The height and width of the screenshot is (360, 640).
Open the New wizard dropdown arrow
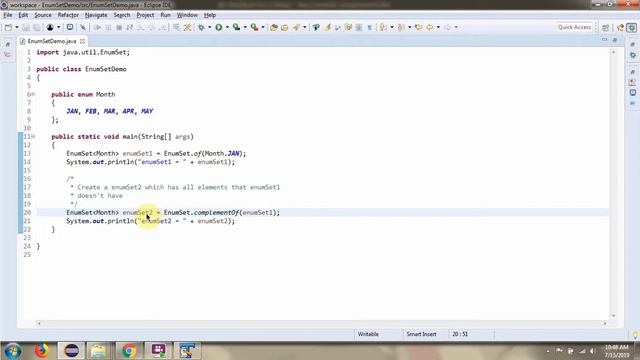(17, 27)
